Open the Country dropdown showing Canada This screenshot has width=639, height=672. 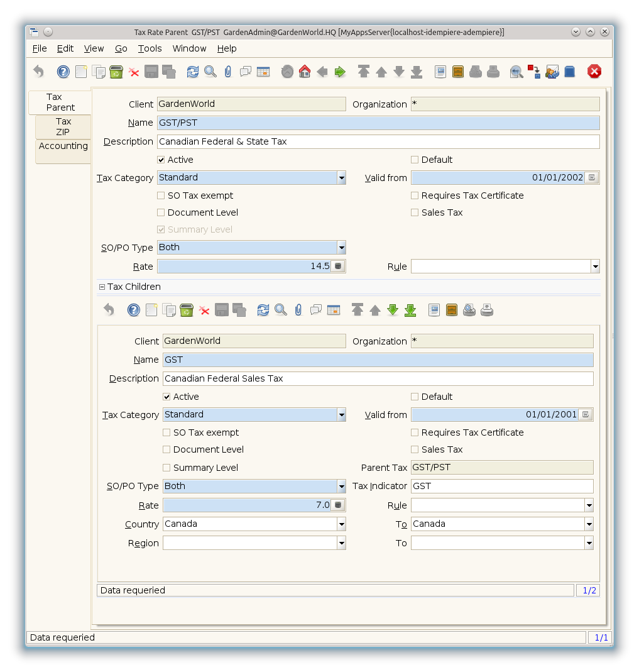tap(341, 524)
